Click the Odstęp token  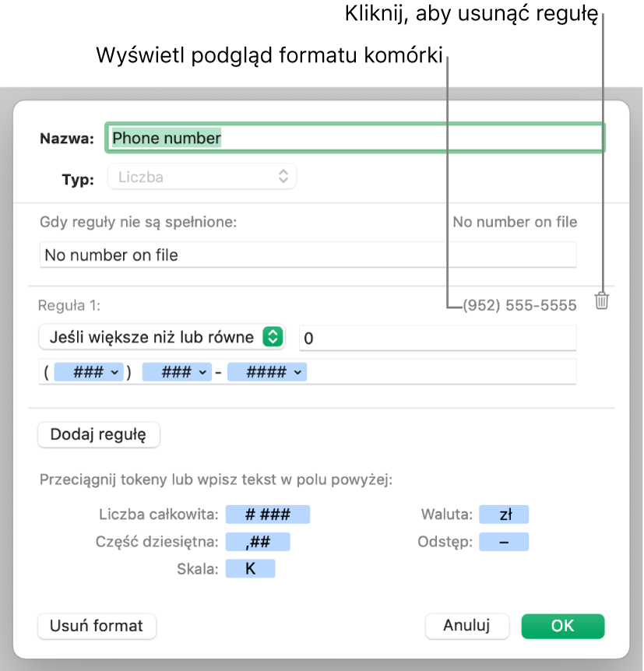click(x=504, y=542)
